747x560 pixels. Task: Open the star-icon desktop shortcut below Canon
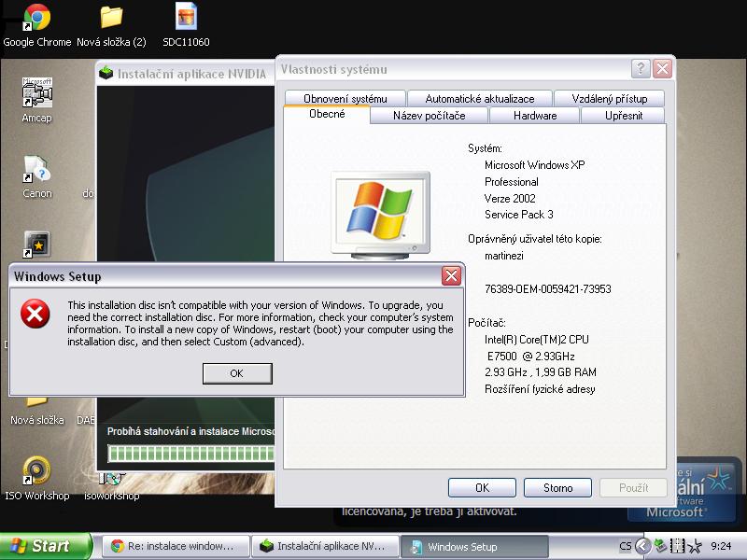pos(36,245)
